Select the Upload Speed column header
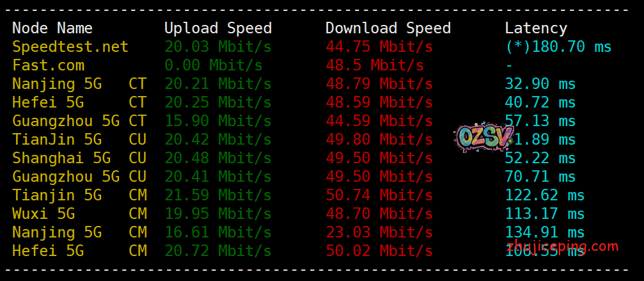Screen dimensions: 644x281 pyautogui.click(x=217, y=28)
